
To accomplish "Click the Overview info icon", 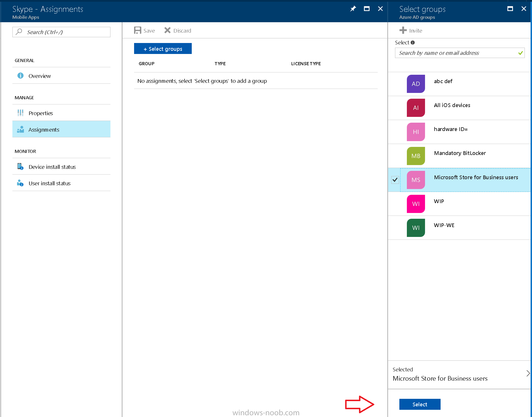I will 20,76.
